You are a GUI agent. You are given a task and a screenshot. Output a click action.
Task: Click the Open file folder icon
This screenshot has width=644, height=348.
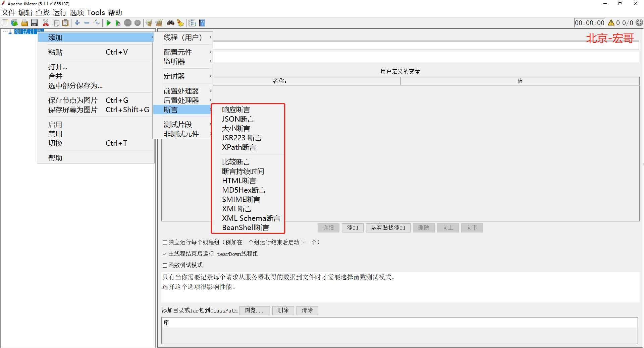coord(24,23)
